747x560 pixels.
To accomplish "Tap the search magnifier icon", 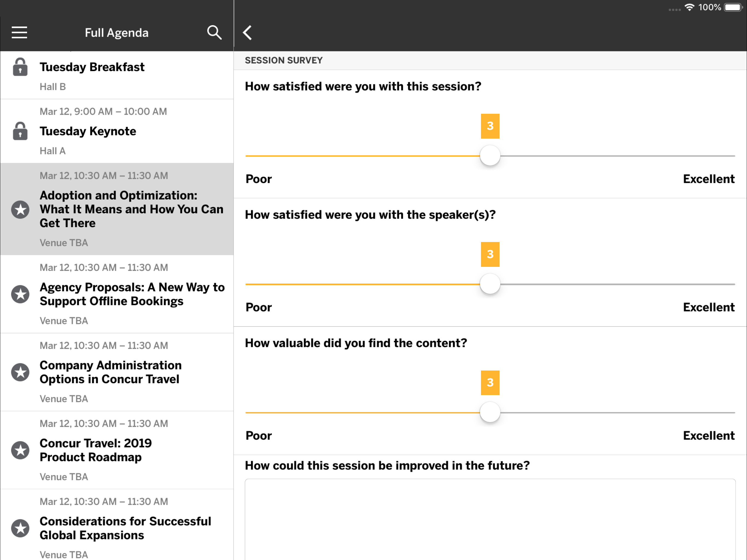I will coord(214,33).
